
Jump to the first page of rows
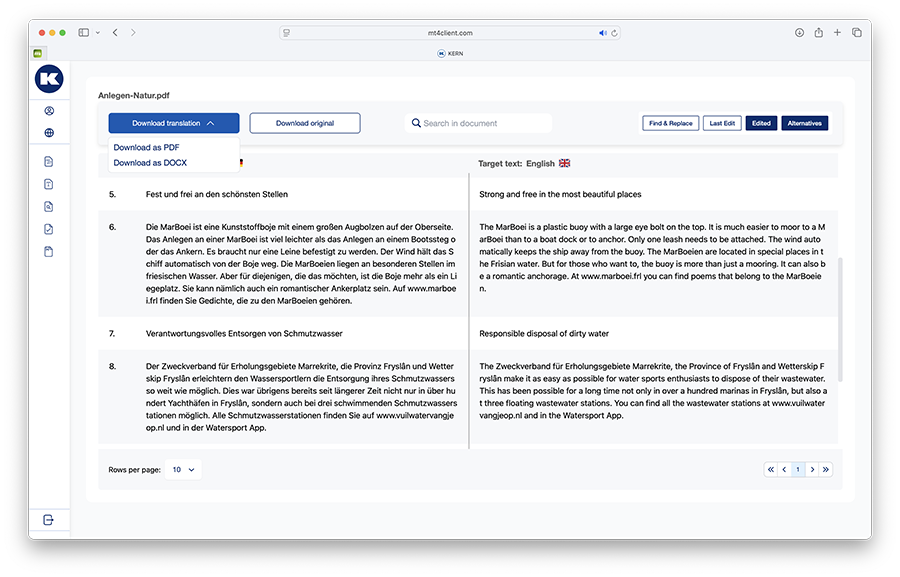[x=771, y=470]
